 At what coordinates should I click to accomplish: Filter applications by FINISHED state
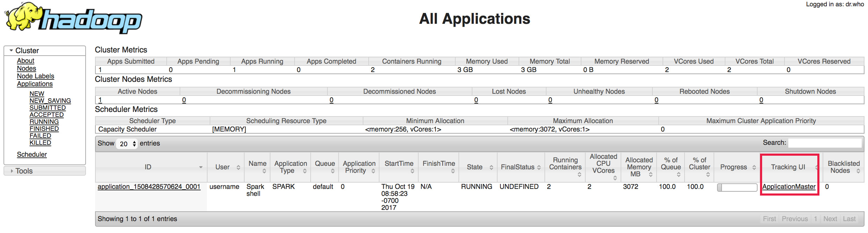44,129
